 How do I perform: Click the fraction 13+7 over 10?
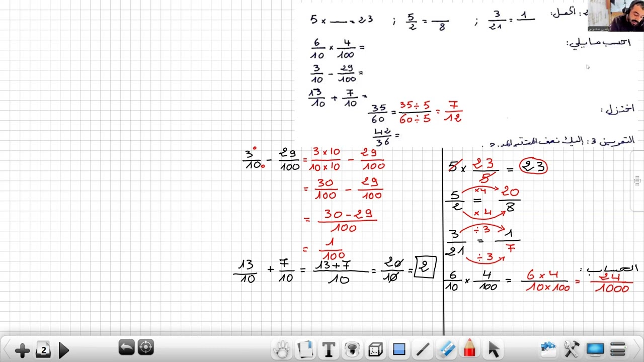click(x=340, y=272)
